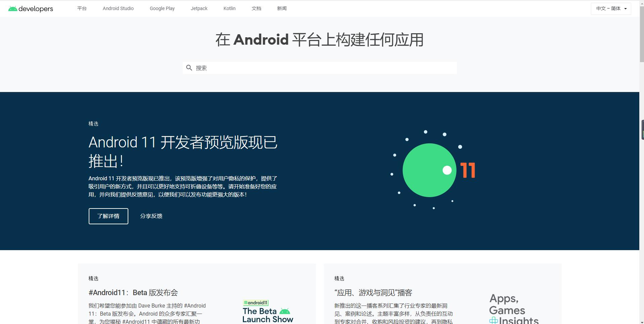
Task: Click the orange 11 next to the green circle
Action: 468,170
